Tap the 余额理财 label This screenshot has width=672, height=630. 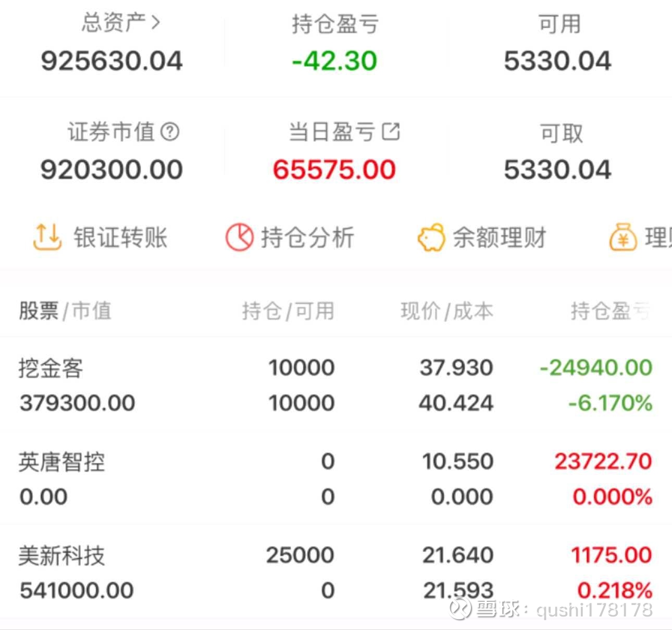500,237
